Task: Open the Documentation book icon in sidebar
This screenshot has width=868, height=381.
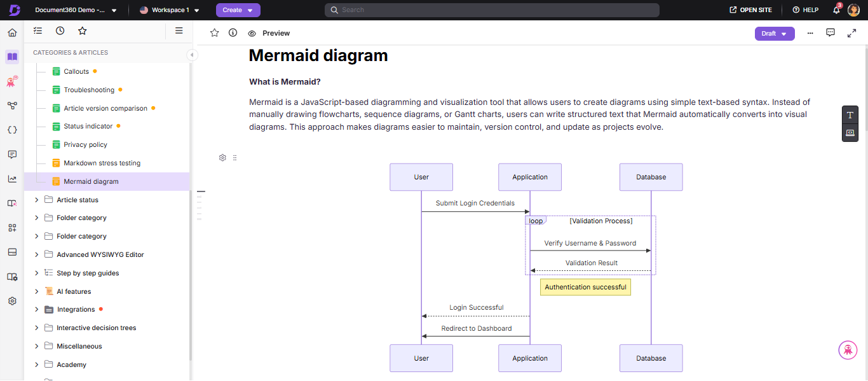Action: tap(12, 57)
